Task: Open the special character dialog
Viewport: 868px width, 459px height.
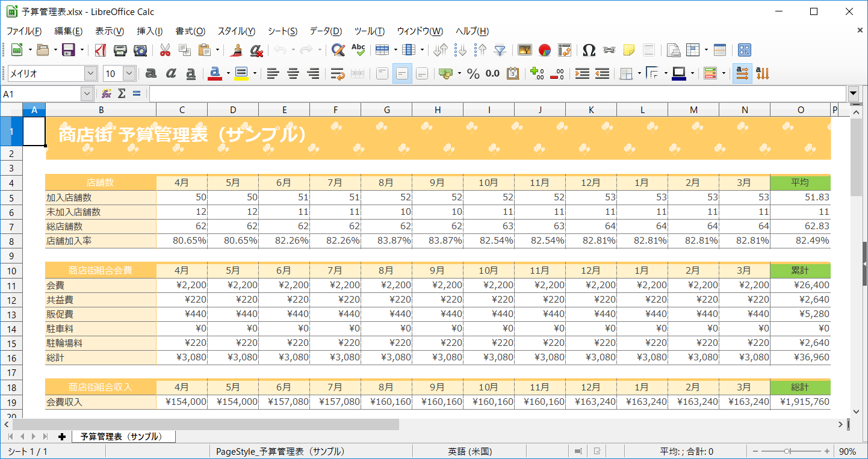Action: (x=589, y=50)
